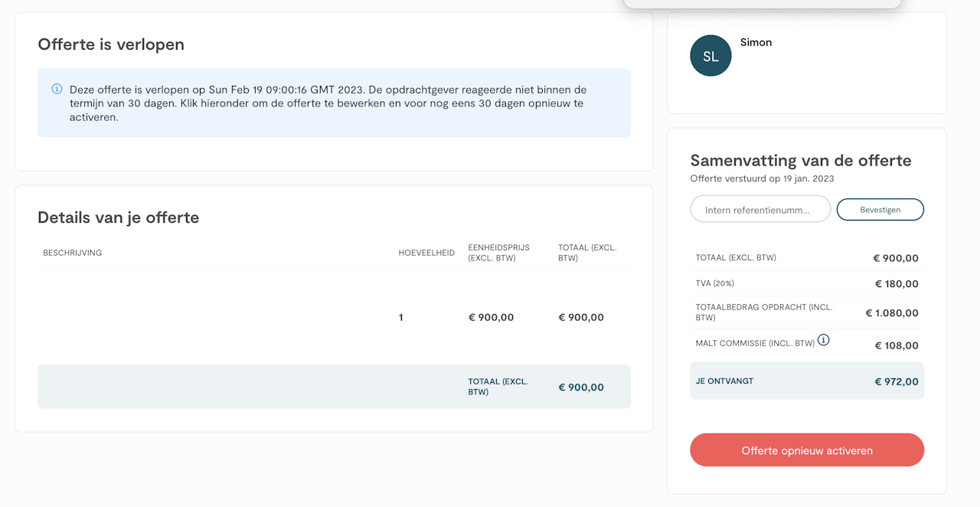This screenshot has height=507, width=980.
Task: Click the € 108,00 commission amount
Action: (897, 345)
